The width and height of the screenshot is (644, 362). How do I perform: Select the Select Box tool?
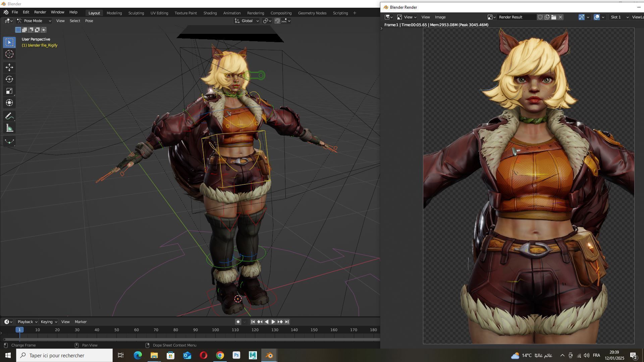9,42
